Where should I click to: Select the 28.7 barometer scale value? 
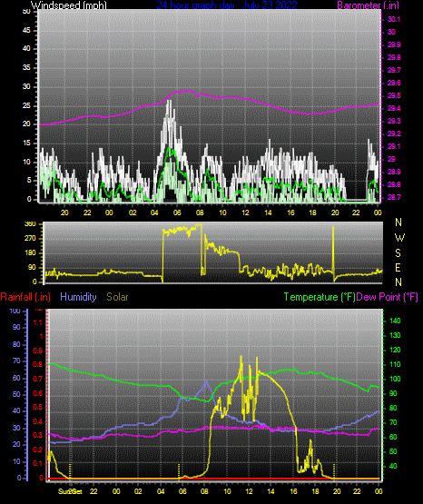point(394,197)
